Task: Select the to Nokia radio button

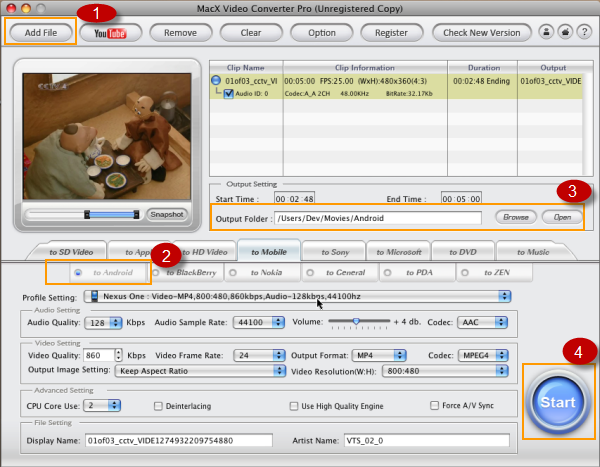Action: [x=233, y=273]
